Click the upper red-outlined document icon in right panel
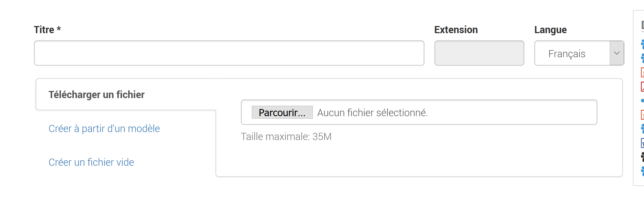This screenshot has width=644, height=203. click(642, 73)
